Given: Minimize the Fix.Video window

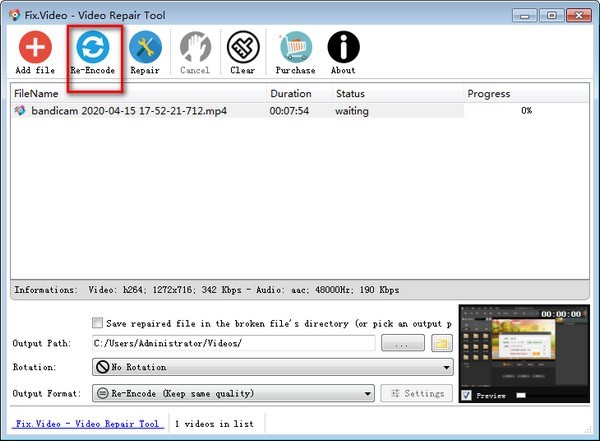Looking at the screenshot, I should pos(525,16).
